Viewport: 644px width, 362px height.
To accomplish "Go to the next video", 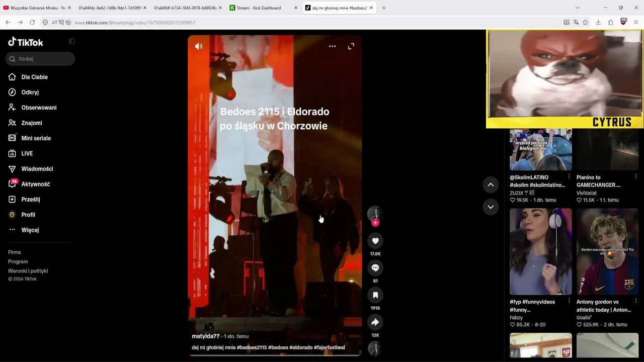I will 491,207.
